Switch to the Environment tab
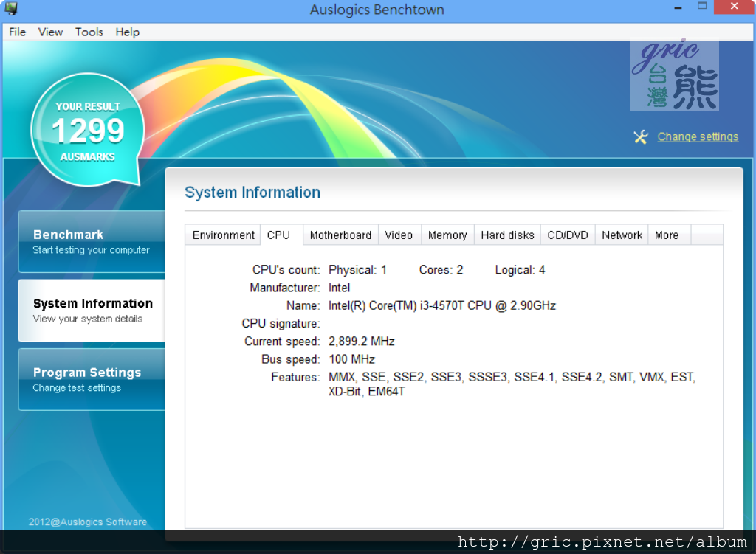This screenshot has height=554, width=756. [223, 235]
